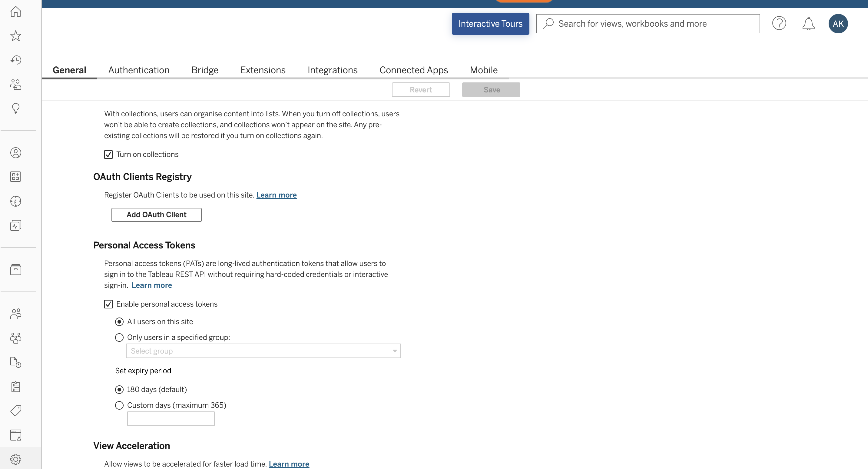The image size is (868, 469).
Task: Open the Explore section
Action: tap(16, 201)
